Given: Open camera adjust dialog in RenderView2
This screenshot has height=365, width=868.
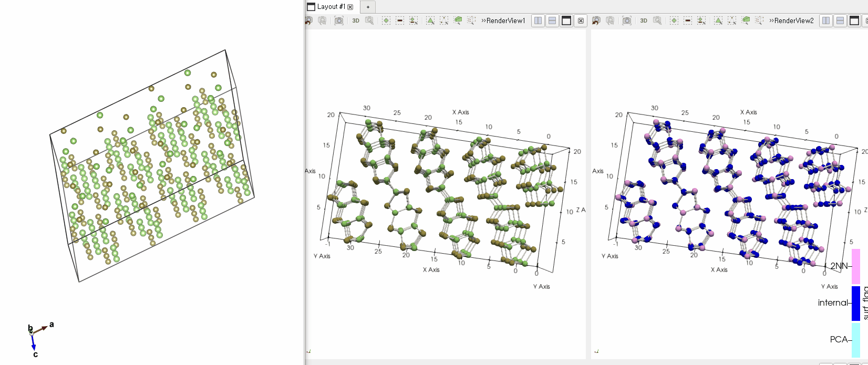Looking at the screenshot, I should point(657,20).
